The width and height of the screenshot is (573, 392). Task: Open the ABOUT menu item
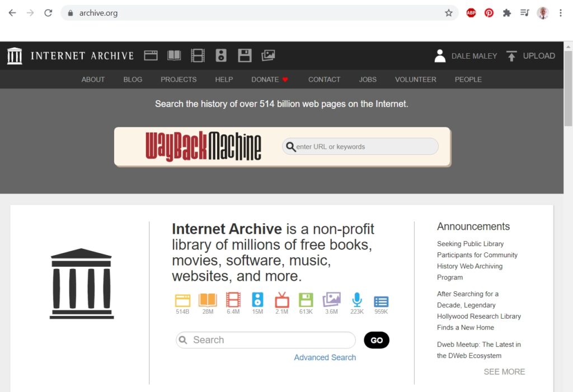point(93,79)
